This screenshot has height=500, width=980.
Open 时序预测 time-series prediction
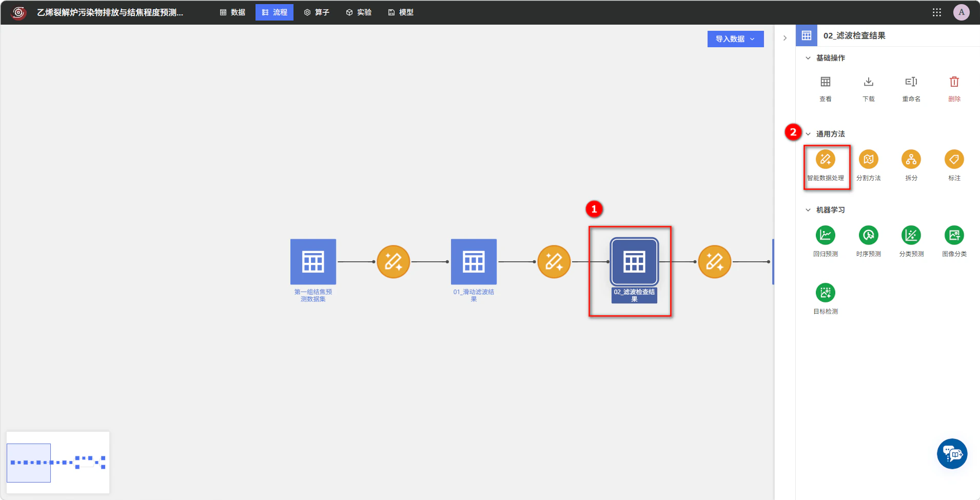tap(869, 235)
